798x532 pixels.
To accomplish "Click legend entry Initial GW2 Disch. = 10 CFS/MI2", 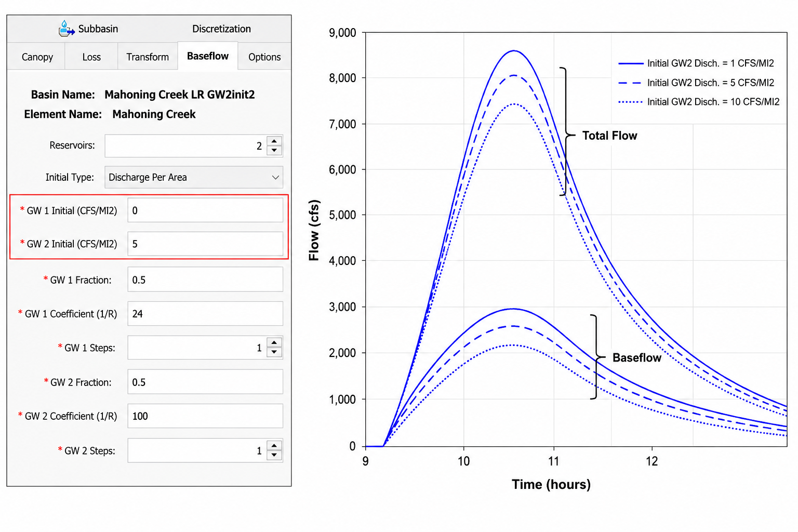I will pyautogui.click(x=699, y=102).
